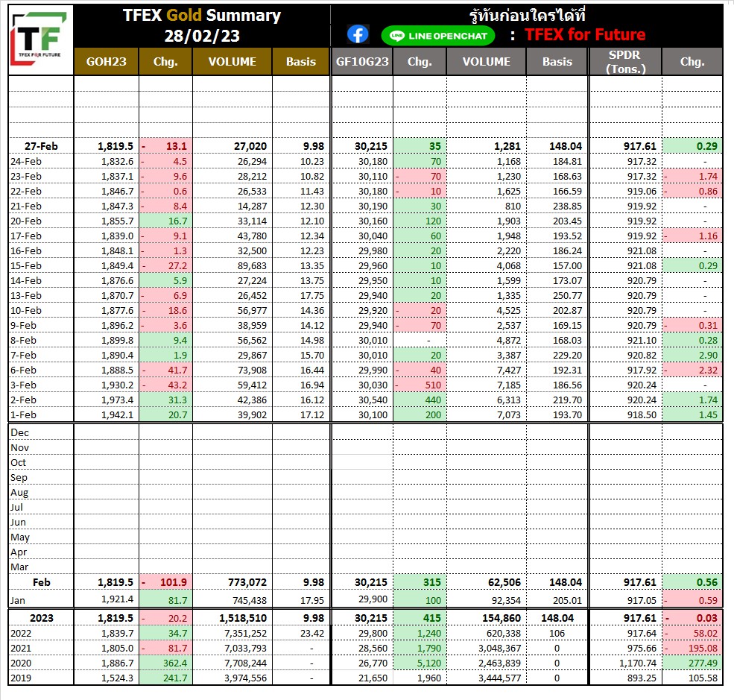Click SPDR change value 2.90
The width and height of the screenshot is (734, 700).
[x=708, y=356]
